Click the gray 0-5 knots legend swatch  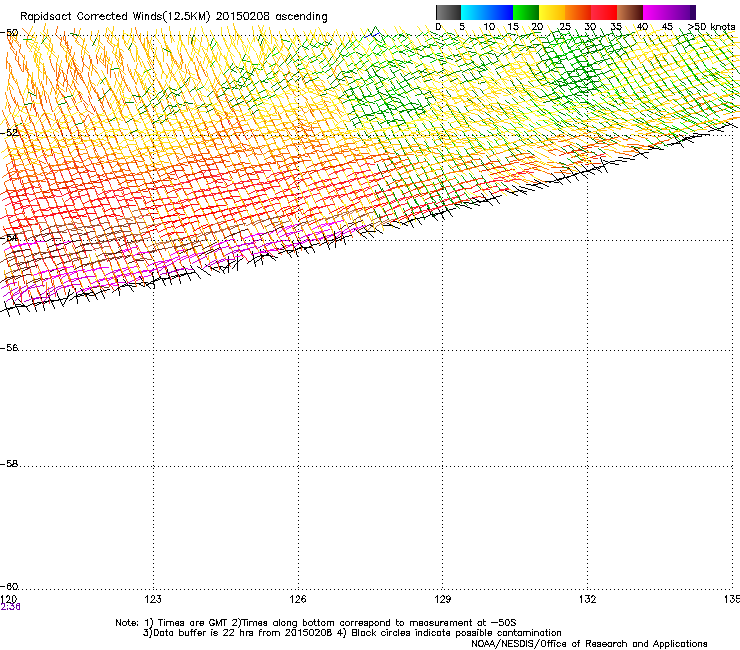448,12
